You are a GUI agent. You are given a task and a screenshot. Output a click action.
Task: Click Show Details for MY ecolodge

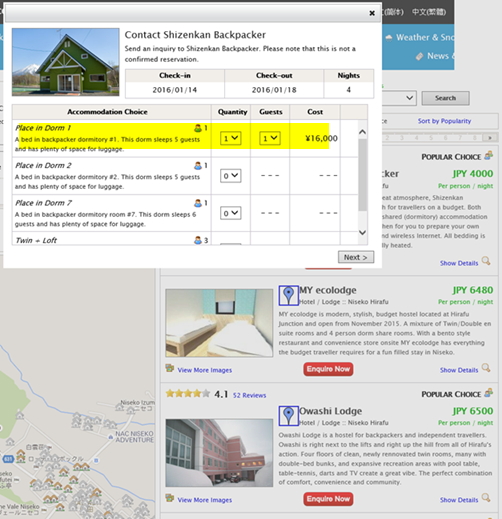[x=459, y=370]
